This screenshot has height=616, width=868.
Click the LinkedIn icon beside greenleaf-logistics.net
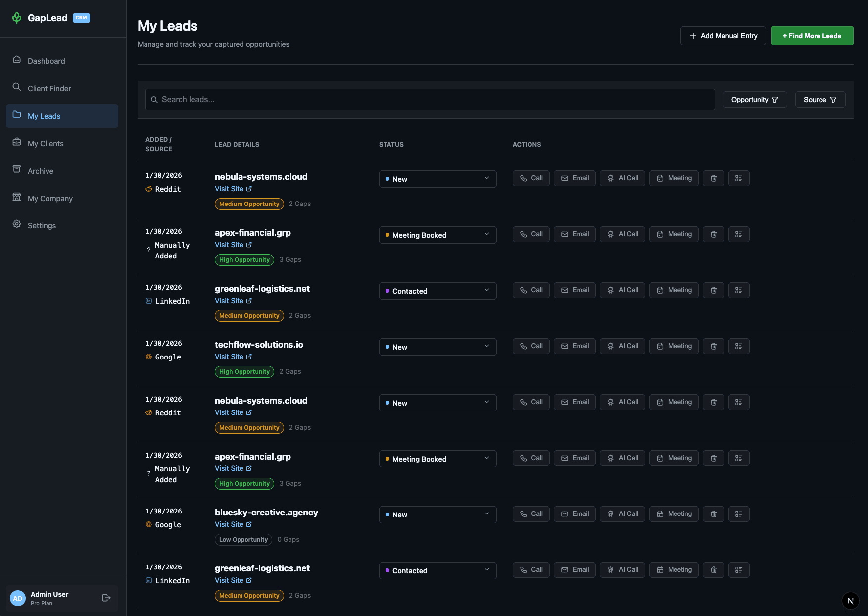coord(148,301)
